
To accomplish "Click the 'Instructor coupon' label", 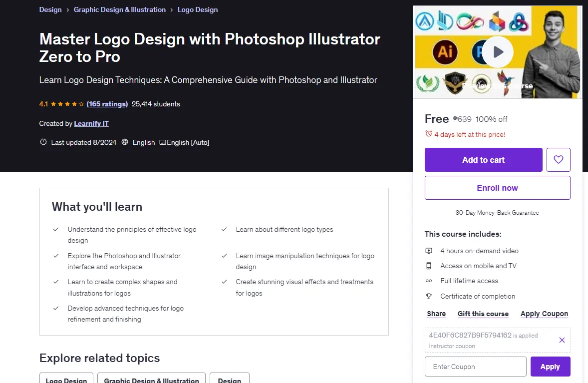I will [x=452, y=346].
